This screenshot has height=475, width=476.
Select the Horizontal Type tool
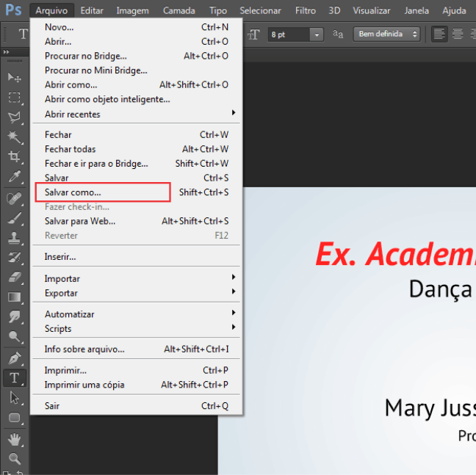pos(14,378)
